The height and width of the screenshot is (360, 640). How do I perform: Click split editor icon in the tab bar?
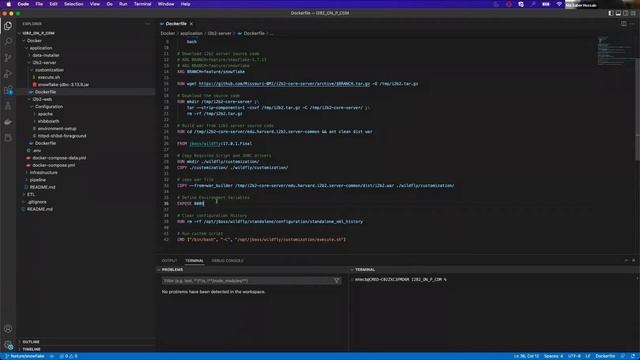pyautogui.click(x=624, y=24)
